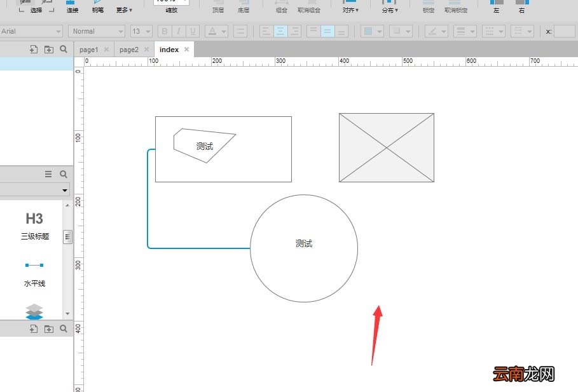Align text left
The height and width of the screenshot is (392, 578).
[x=266, y=31]
